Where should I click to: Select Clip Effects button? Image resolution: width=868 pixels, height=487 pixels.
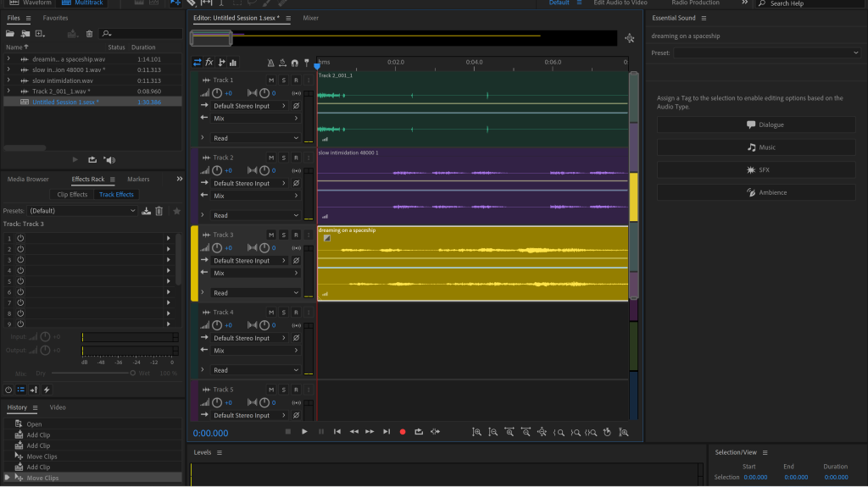pos(73,195)
